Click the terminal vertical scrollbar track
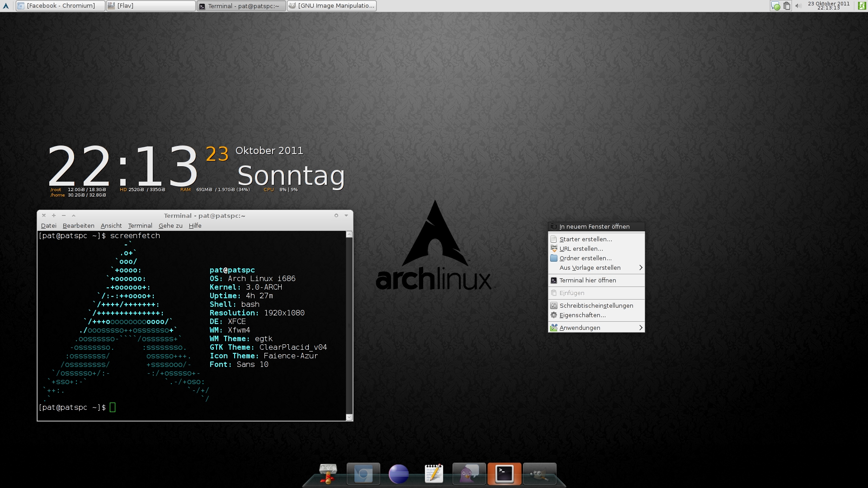Viewport: 868px width, 488px height. [x=349, y=325]
